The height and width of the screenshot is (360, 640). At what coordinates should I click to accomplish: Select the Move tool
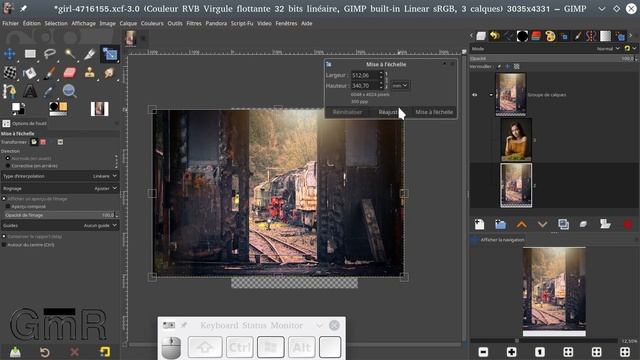click(x=10, y=54)
